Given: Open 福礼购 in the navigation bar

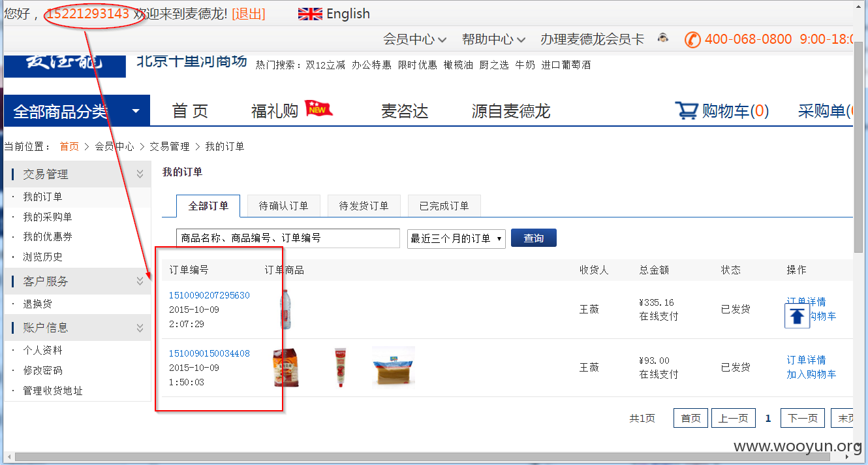Looking at the screenshot, I should (275, 111).
